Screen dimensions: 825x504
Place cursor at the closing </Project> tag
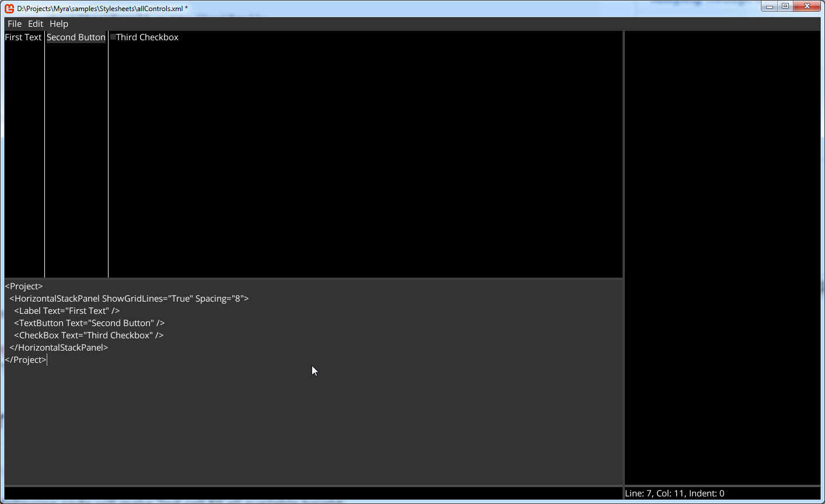point(26,360)
